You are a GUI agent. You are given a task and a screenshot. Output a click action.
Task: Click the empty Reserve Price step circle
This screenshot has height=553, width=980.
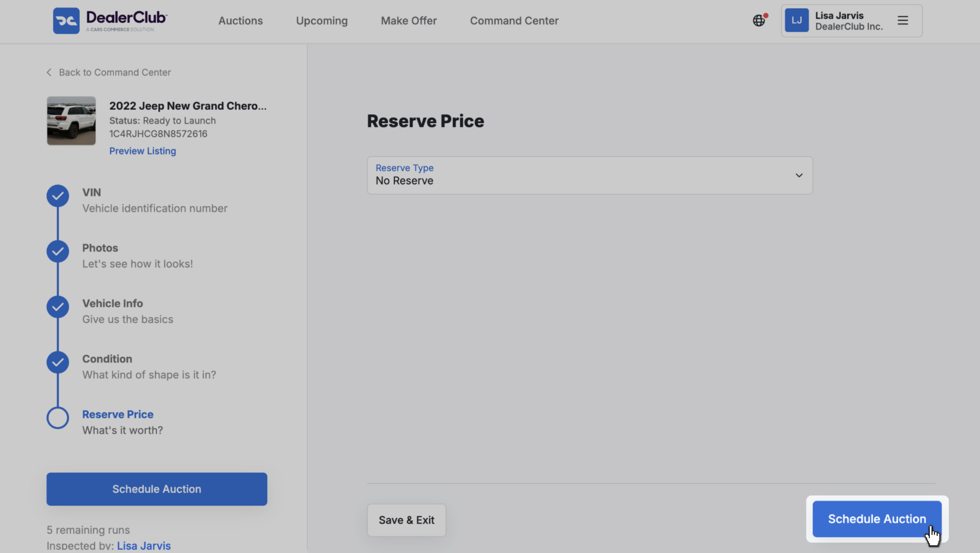click(x=58, y=418)
